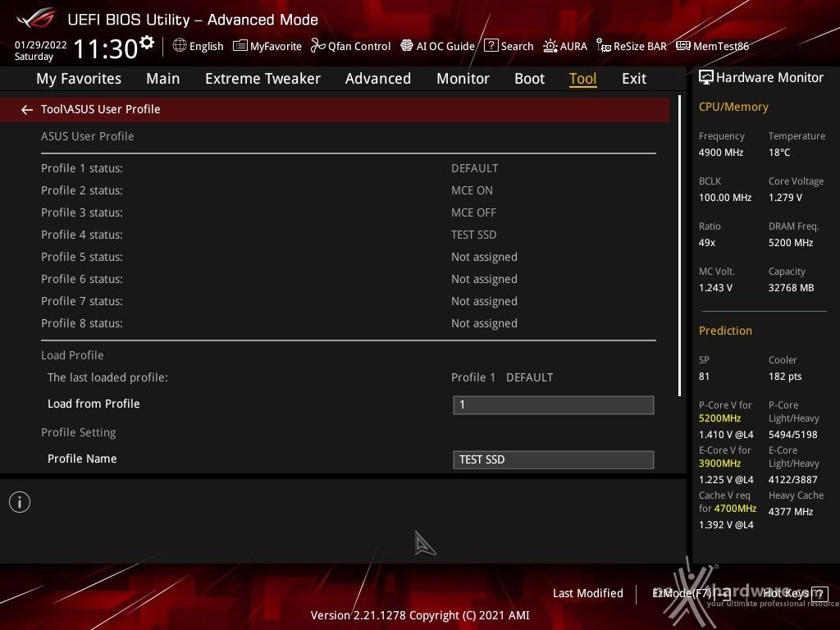Click the Hot Keys question icon
840x630 pixels.
click(x=820, y=593)
